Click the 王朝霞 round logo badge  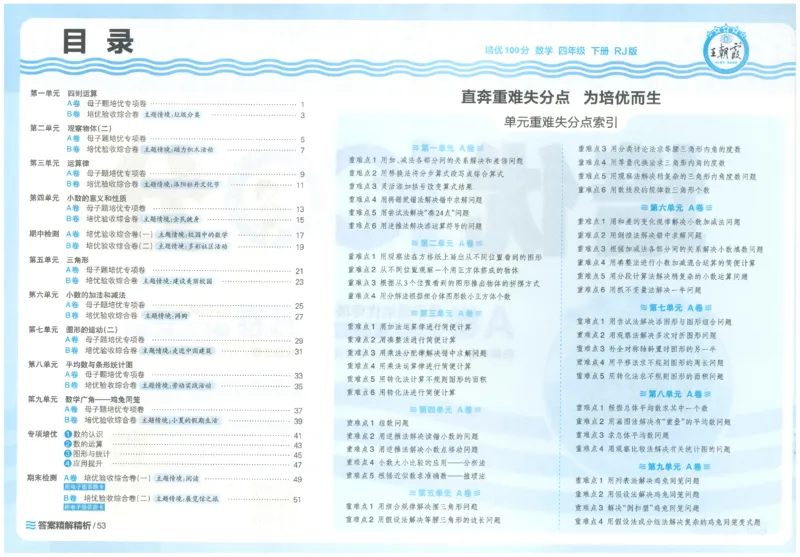pyautogui.click(x=725, y=52)
